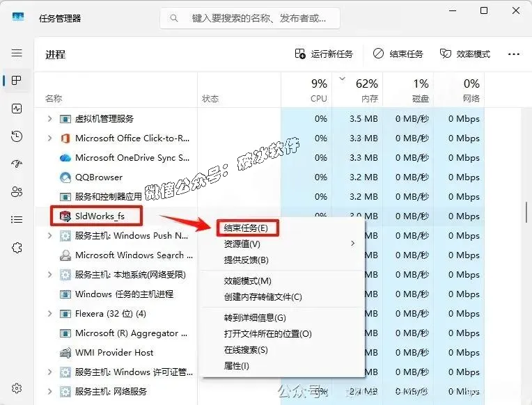Viewport: 532px width, 405px height.
Task: Click the Microsoft Office Click-to-Run icon
Action: coord(65,138)
